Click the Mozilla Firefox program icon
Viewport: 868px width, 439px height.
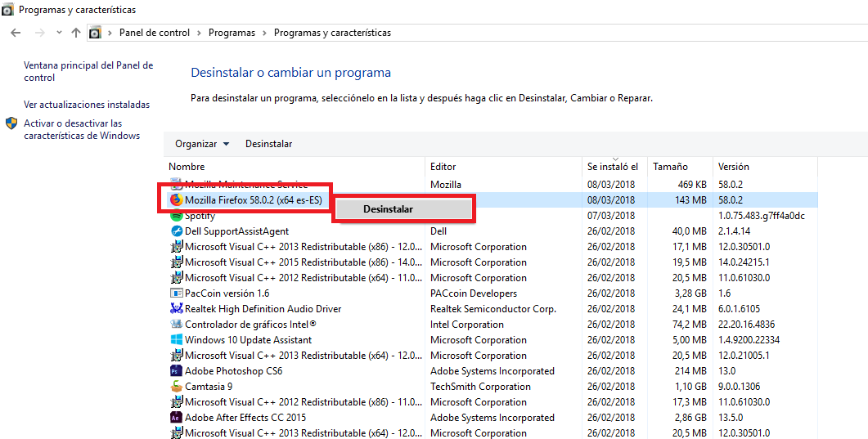[x=176, y=199]
